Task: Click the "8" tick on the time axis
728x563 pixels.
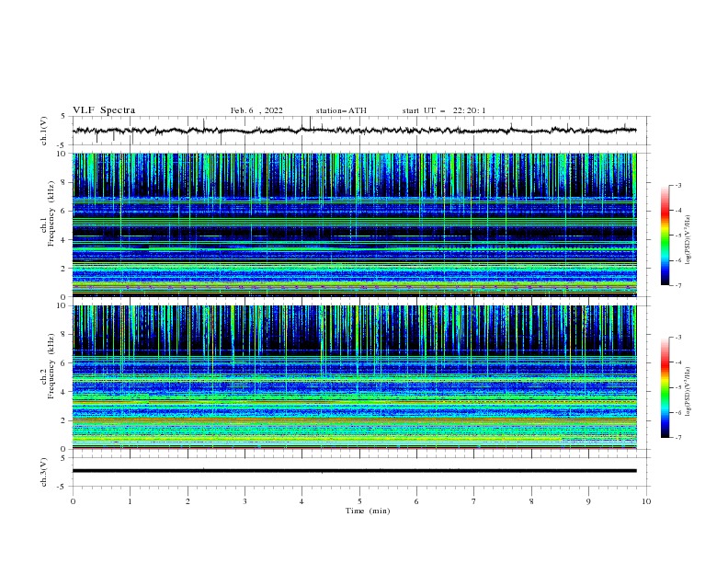Action: pyautogui.click(x=531, y=501)
